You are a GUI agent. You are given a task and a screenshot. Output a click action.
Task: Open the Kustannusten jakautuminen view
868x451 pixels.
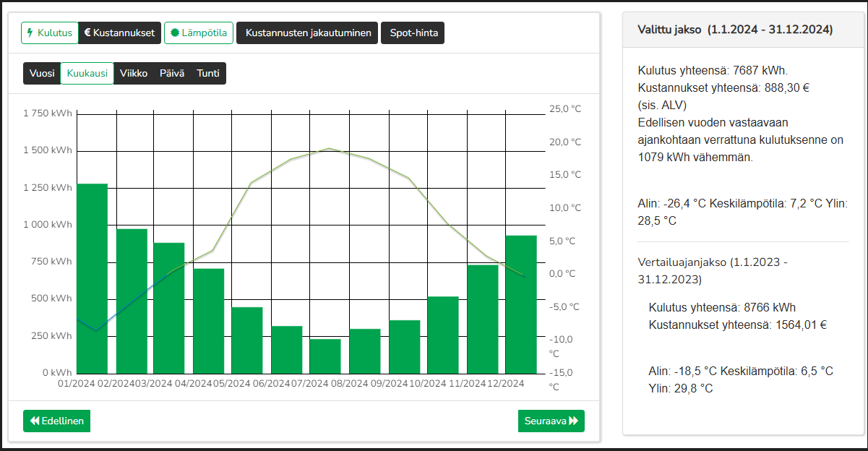pos(307,33)
